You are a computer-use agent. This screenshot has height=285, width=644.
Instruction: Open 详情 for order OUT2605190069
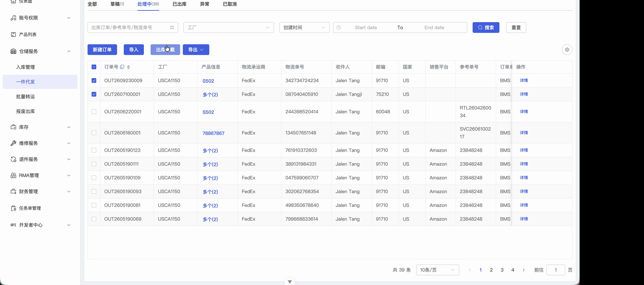(524, 219)
